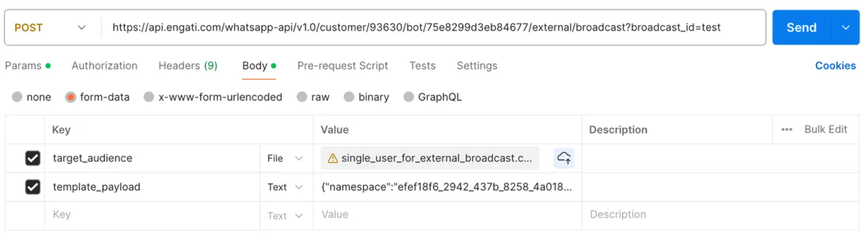Uncheck the target_audience row checkbox
868x236 pixels.
click(x=33, y=158)
